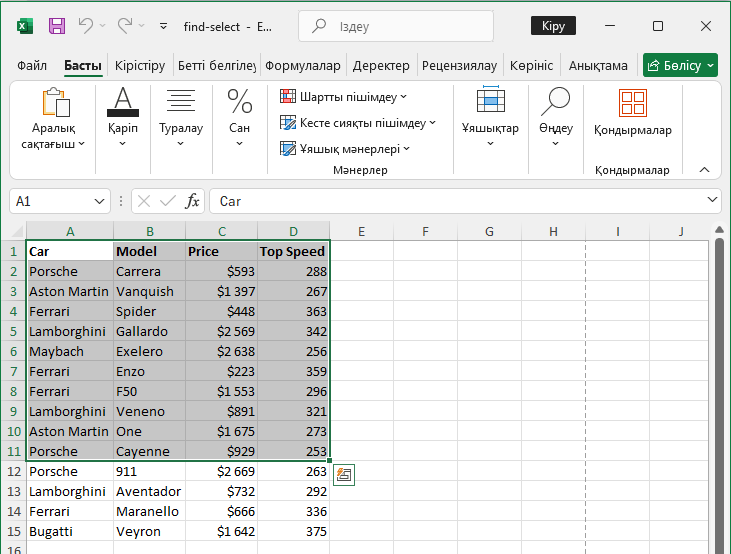Select row 5 header
The image size is (731, 554).
[x=14, y=332]
